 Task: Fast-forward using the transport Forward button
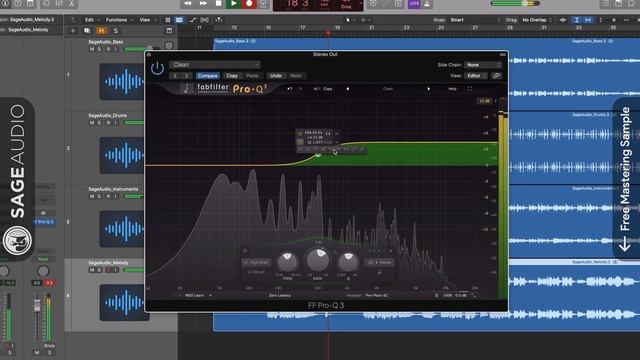point(203,3)
